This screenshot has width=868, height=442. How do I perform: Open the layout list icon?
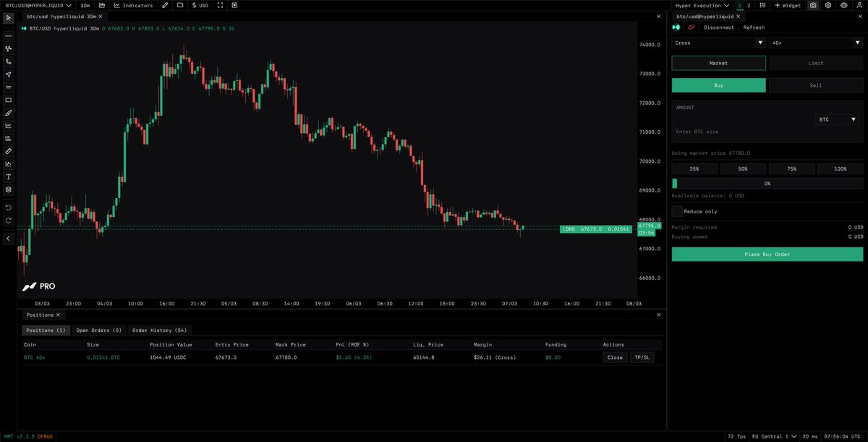pos(762,5)
